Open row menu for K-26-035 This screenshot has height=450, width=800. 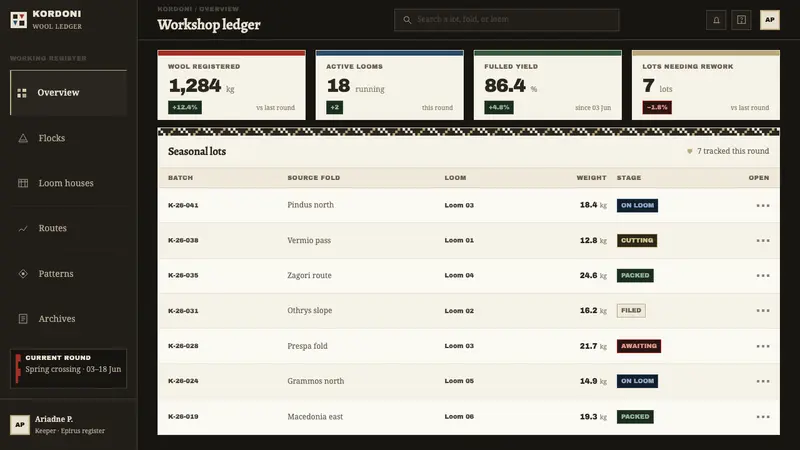point(763,276)
